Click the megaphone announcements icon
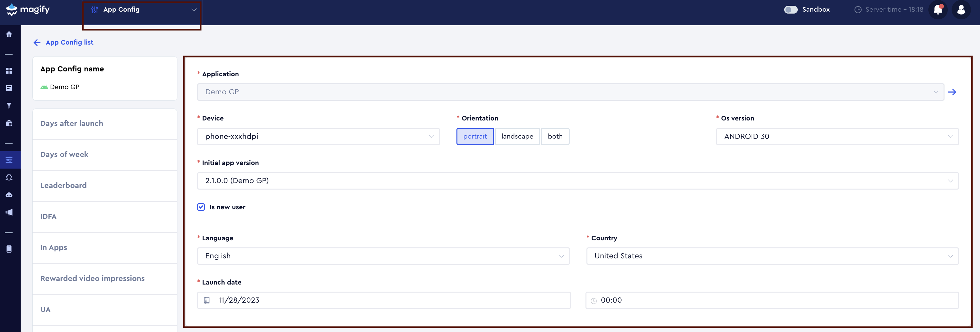980x332 pixels. [9, 212]
